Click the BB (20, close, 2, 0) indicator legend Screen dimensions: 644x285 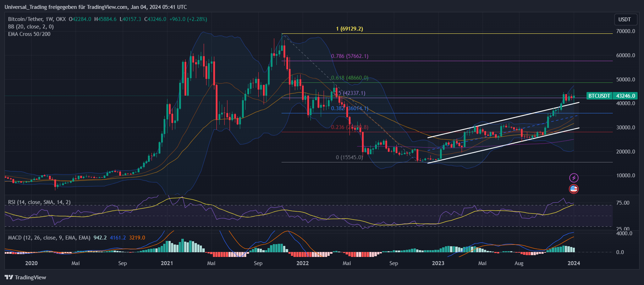[x=31, y=27]
